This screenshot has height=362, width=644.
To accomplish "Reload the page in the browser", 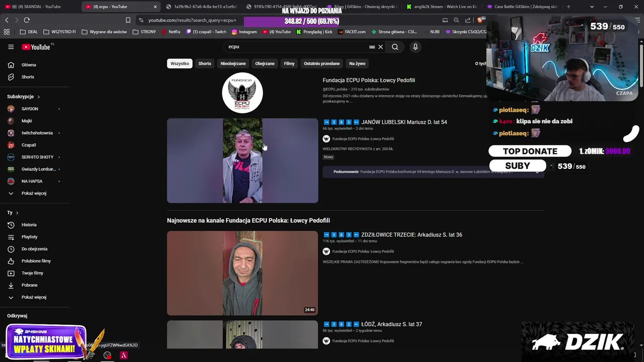I will coord(27,20).
